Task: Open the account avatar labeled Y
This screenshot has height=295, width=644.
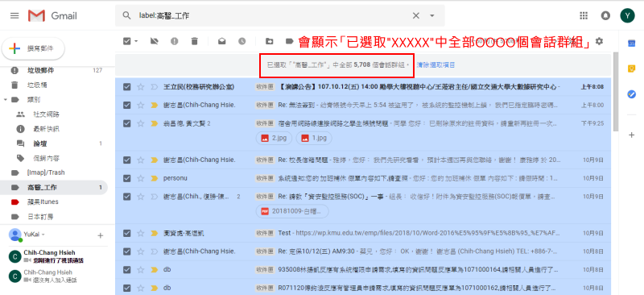Action: [627, 15]
